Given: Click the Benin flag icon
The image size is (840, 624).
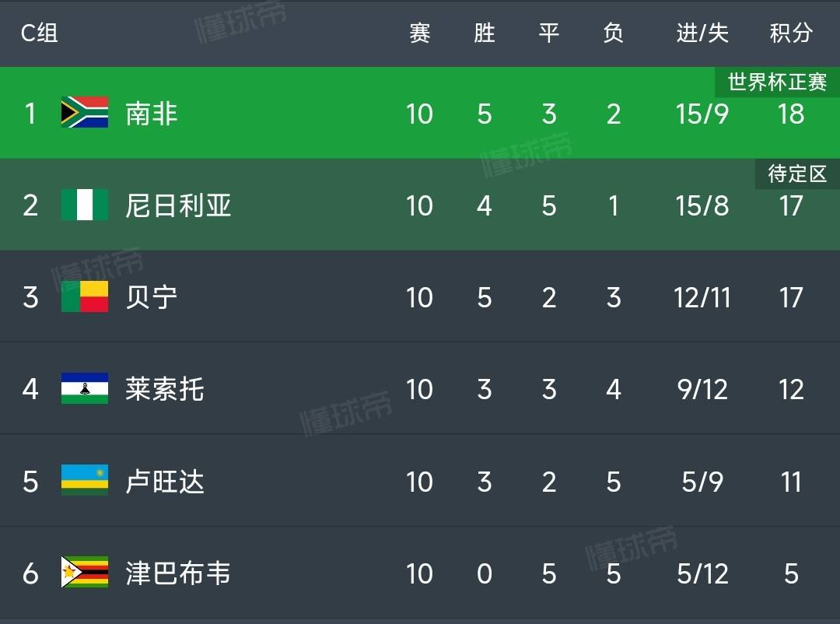Looking at the screenshot, I should pos(85,297).
